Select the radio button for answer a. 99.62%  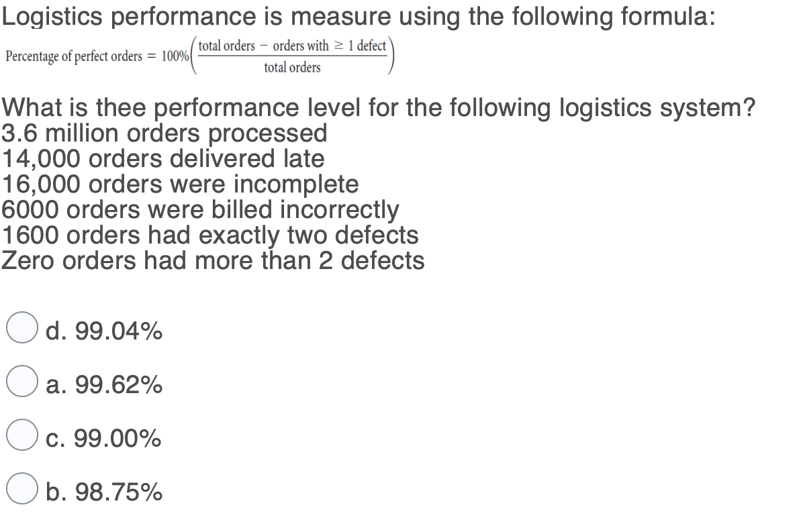coord(21,382)
